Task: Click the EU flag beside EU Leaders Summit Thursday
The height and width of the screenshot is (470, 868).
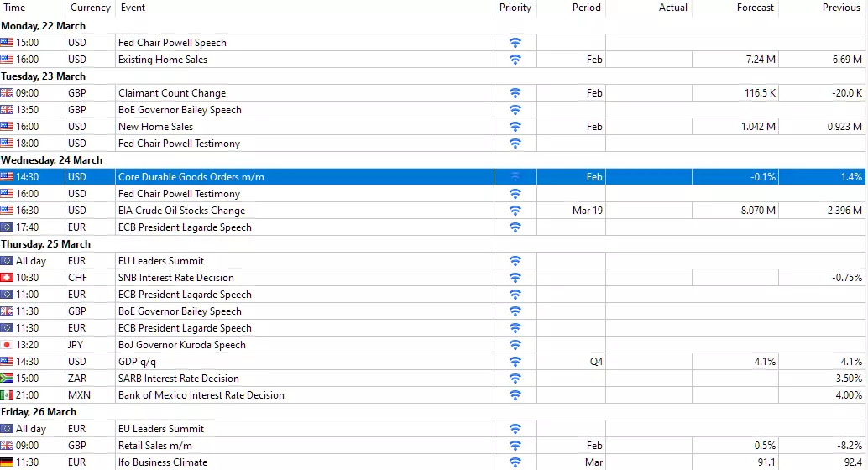Action: [7, 261]
